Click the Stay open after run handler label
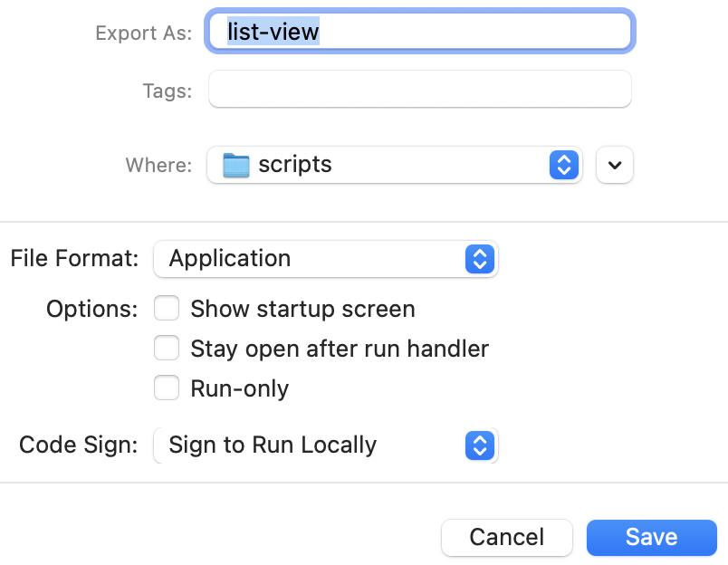The image size is (728, 565). [x=340, y=349]
